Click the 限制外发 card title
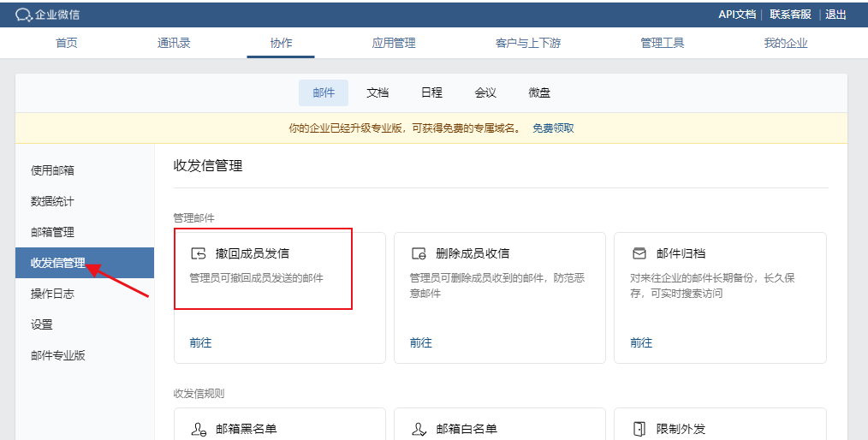The image size is (868, 440). pyautogui.click(x=681, y=429)
